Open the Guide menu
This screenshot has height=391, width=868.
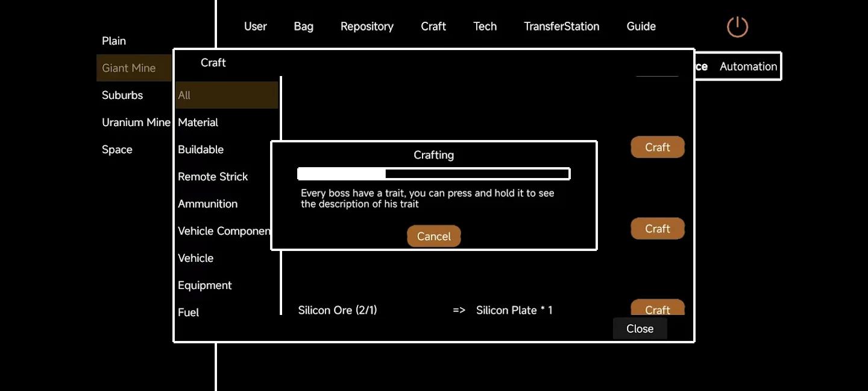[x=641, y=27]
